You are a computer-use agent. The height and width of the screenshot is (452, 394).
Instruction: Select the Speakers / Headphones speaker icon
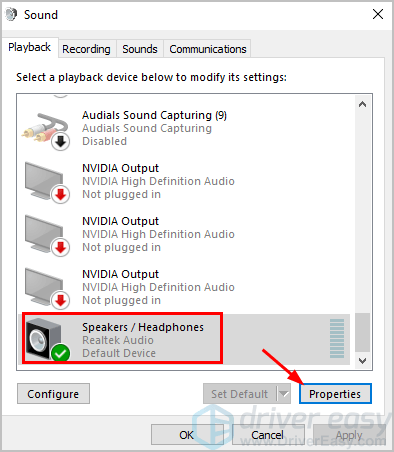pyautogui.click(x=47, y=339)
